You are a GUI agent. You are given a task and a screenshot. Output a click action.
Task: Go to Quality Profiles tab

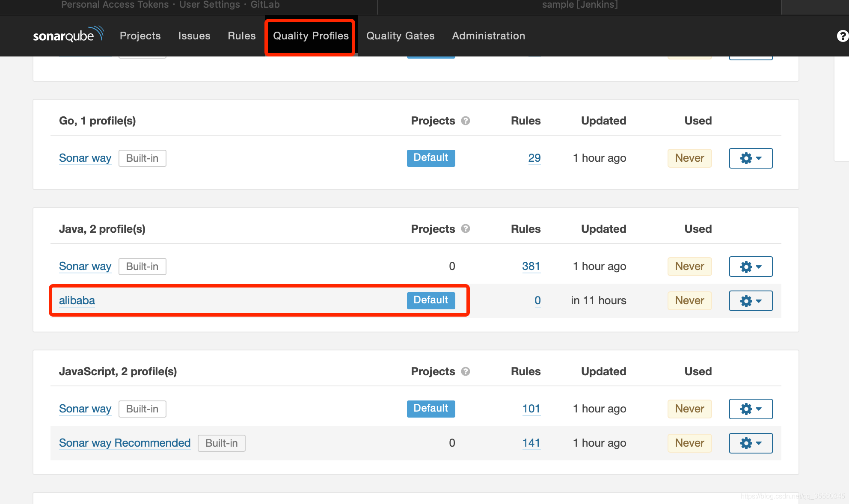(311, 36)
